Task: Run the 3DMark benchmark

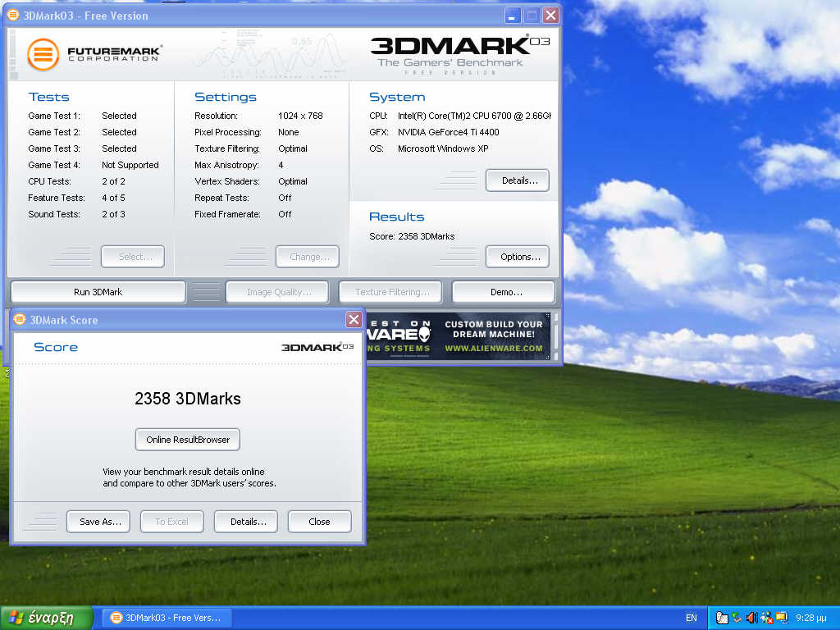Action: tap(98, 292)
